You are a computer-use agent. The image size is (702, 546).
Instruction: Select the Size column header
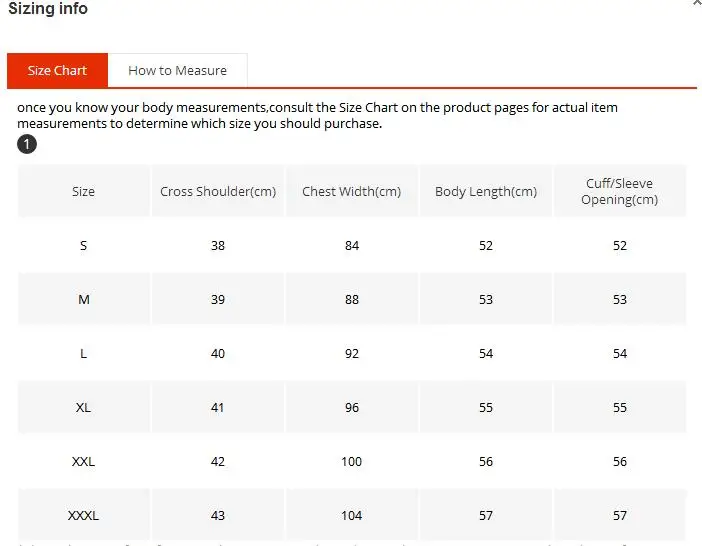tap(84, 191)
